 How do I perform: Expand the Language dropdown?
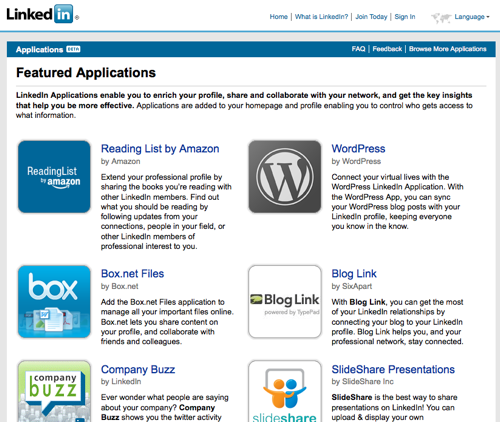point(472,17)
